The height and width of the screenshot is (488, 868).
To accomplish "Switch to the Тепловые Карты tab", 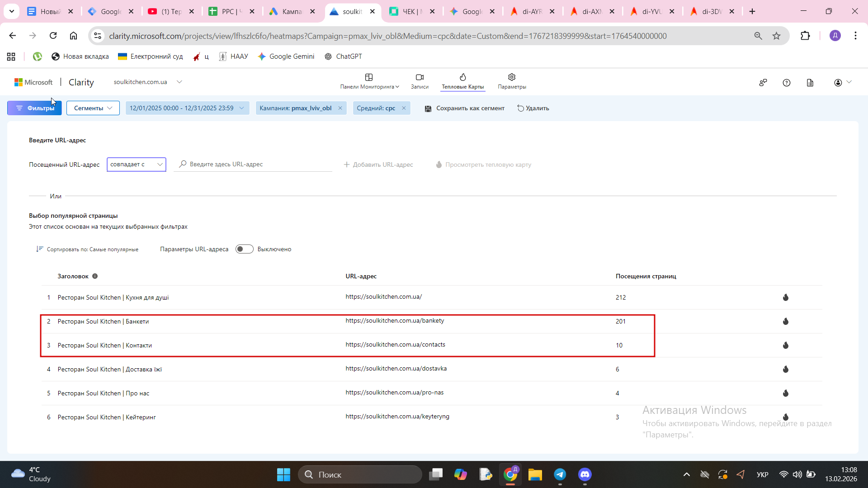I will (x=462, y=81).
